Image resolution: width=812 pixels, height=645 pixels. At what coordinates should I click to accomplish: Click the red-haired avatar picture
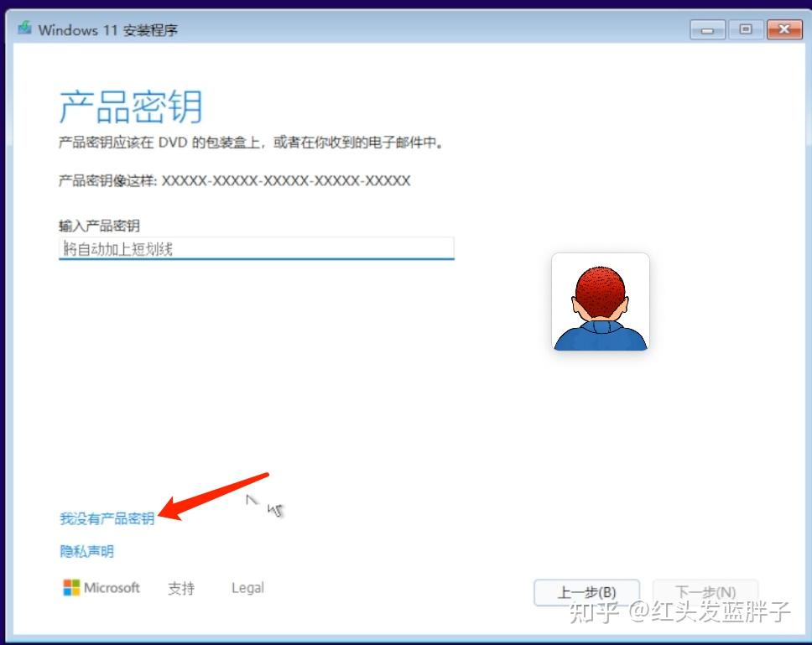click(601, 302)
